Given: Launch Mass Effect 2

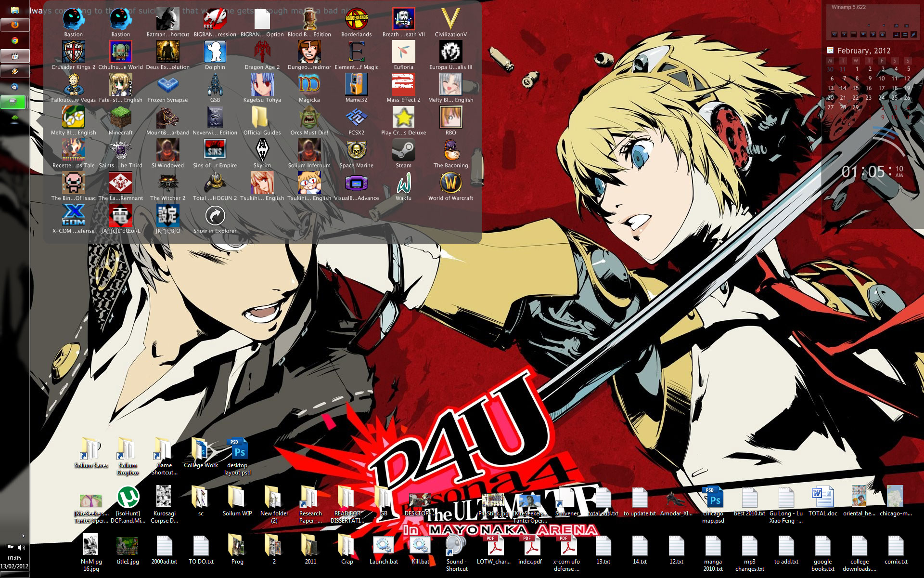Looking at the screenshot, I should pyautogui.click(x=403, y=88).
